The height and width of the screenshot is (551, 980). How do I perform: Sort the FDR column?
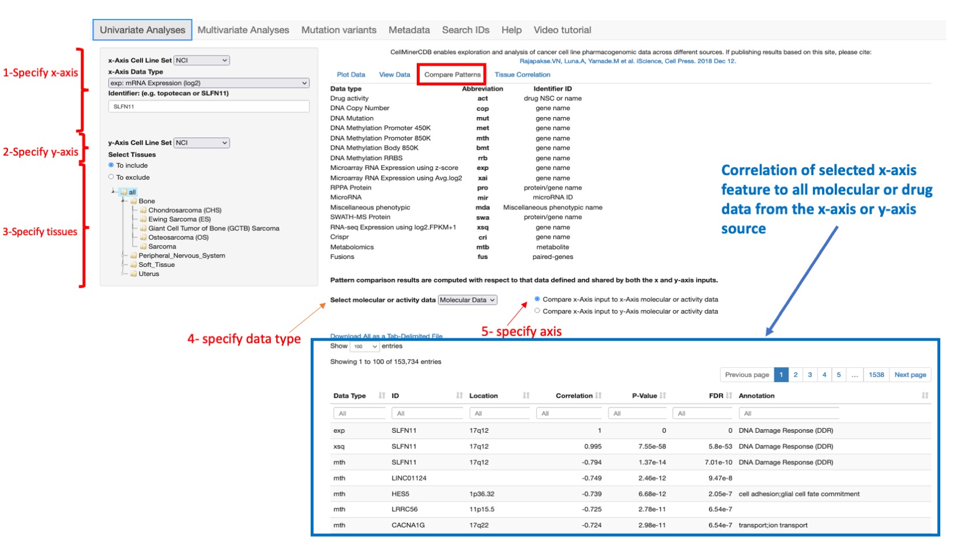point(725,396)
